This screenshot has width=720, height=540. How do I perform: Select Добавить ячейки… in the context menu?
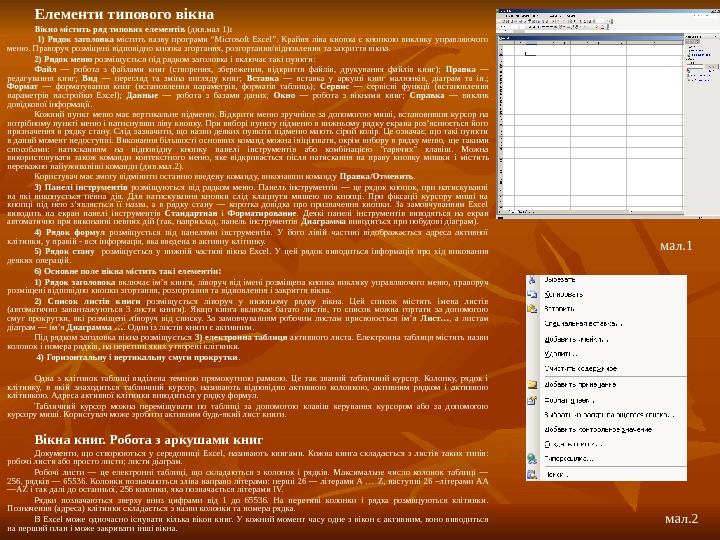click(576, 340)
